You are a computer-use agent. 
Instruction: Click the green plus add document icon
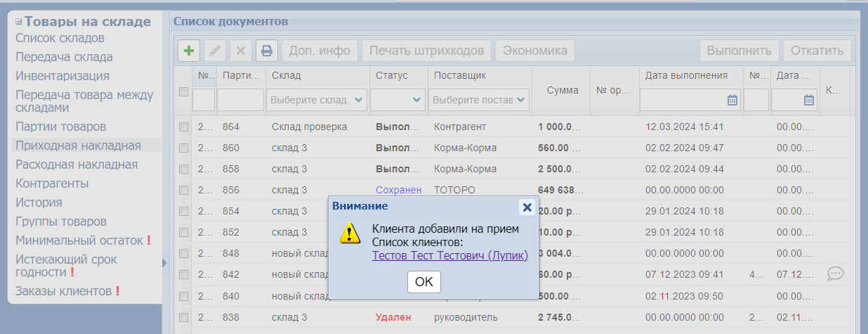pyautogui.click(x=189, y=51)
